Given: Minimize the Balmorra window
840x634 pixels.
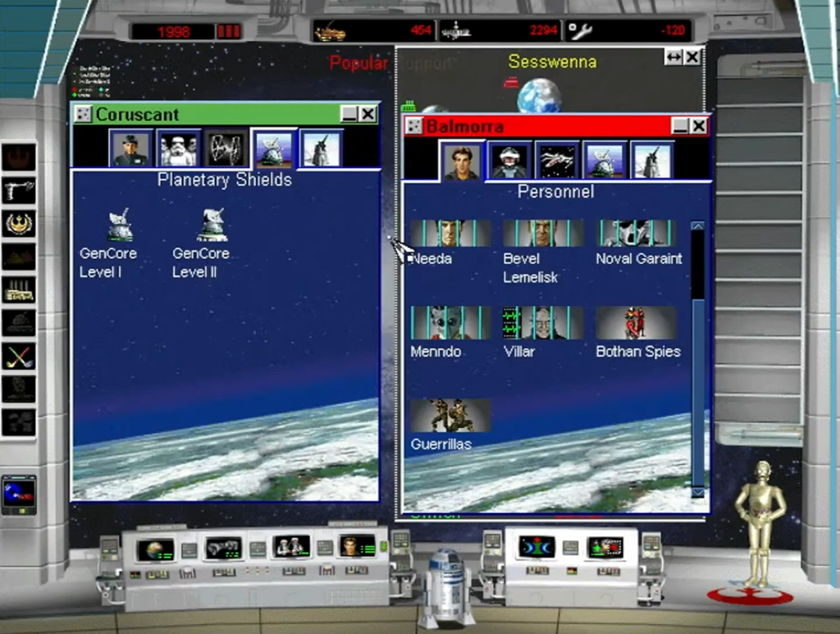Looking at the screenshot, I should coord(680,126).
